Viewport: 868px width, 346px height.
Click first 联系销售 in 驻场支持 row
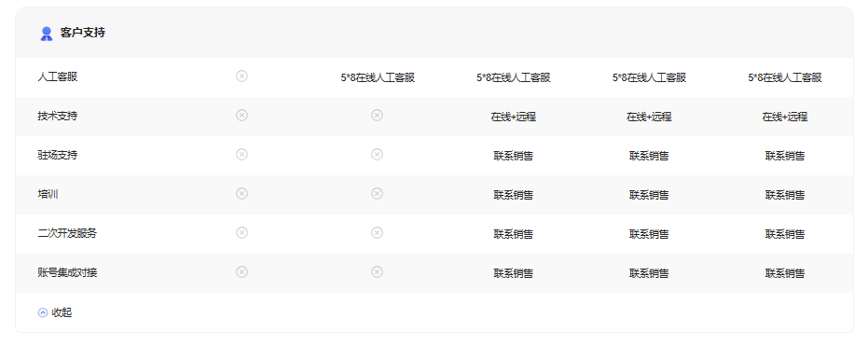coord(513,156)
